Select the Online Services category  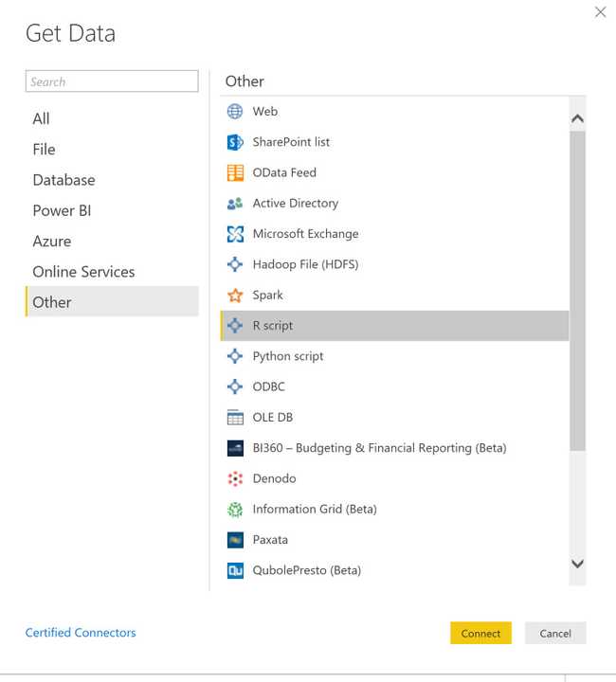point(112,272)
